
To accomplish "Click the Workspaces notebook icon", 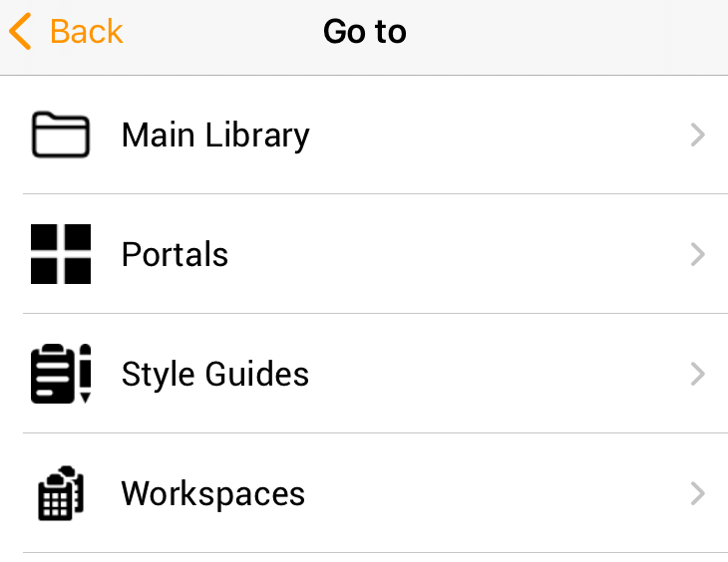I will (x=61, y=493).
